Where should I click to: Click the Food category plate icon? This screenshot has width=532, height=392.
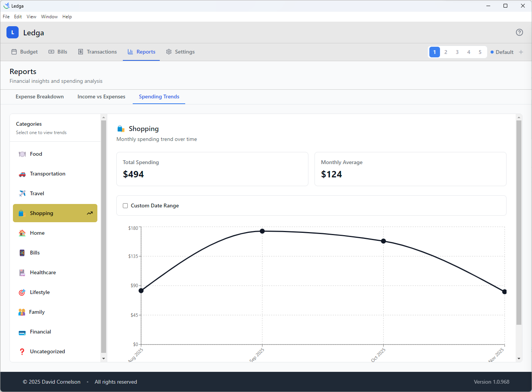22,154
